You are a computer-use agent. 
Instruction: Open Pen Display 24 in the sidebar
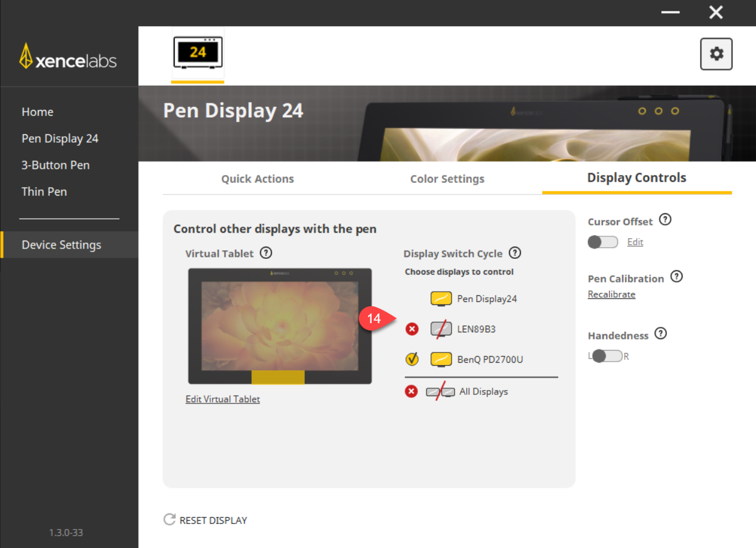pyautogui.click(x=60, y=139)
